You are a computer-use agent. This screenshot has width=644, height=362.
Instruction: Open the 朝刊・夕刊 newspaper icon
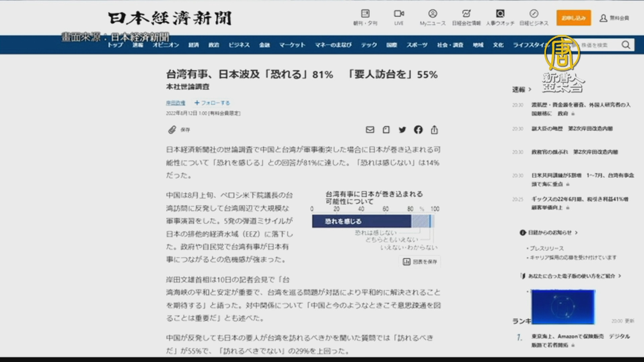tap(365, 14)
